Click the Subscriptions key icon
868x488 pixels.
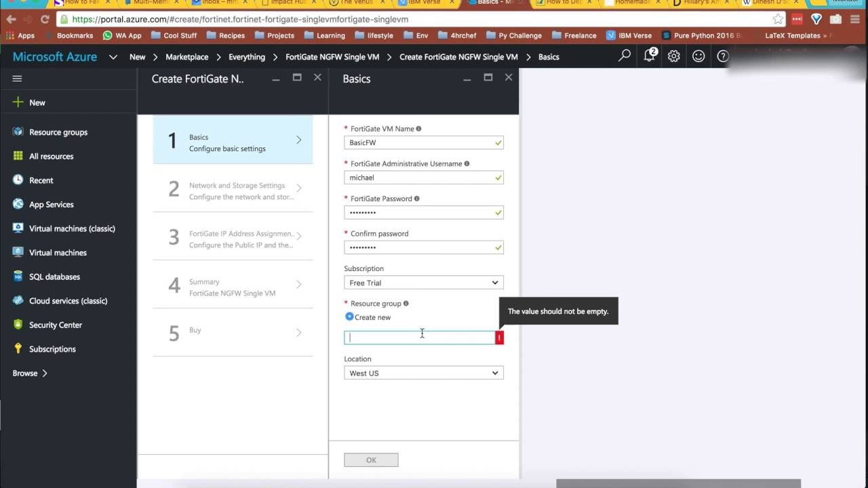[18, 348]
